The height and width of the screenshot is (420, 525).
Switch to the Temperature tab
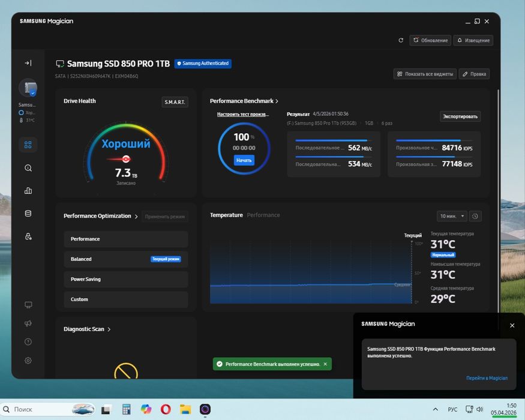click(x=226, y=215)
